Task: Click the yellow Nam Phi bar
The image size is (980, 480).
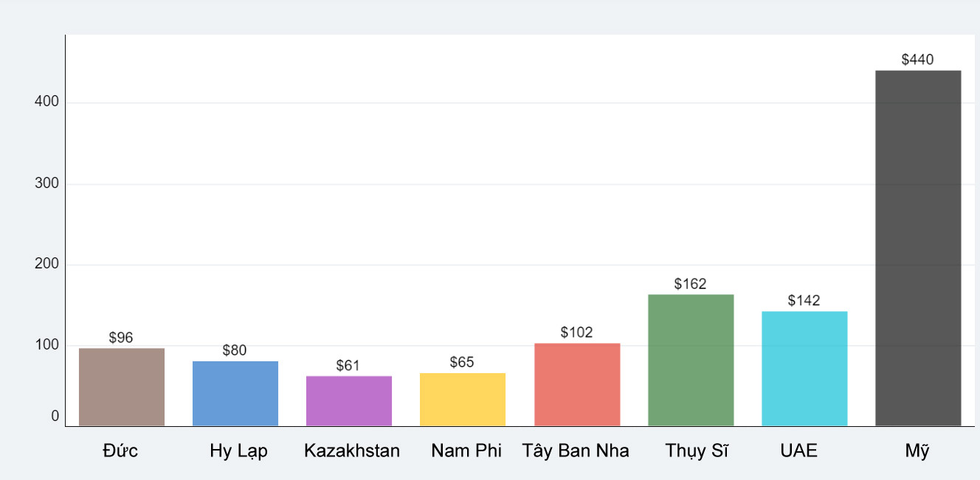Action: pyautogui.click(x=463, y=400)
